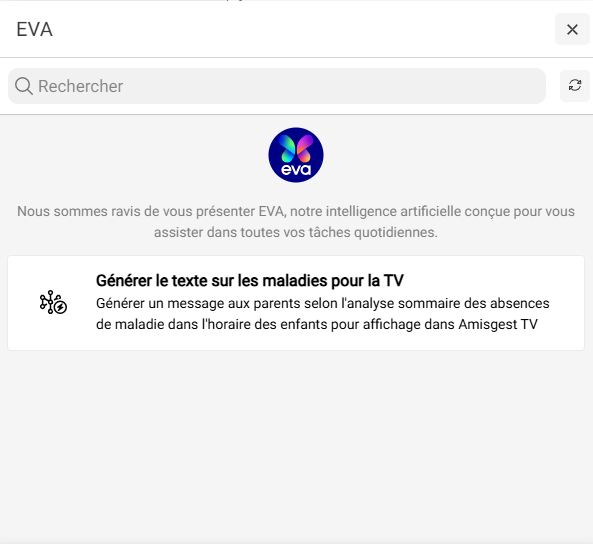Click the card title about maladies pour la TV

pos(250,281)
